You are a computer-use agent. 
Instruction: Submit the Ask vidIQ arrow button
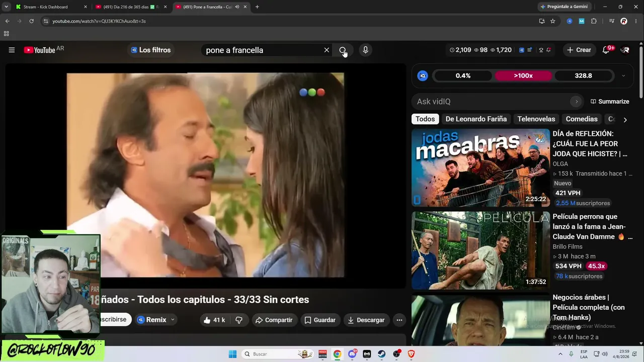[577, 102]
